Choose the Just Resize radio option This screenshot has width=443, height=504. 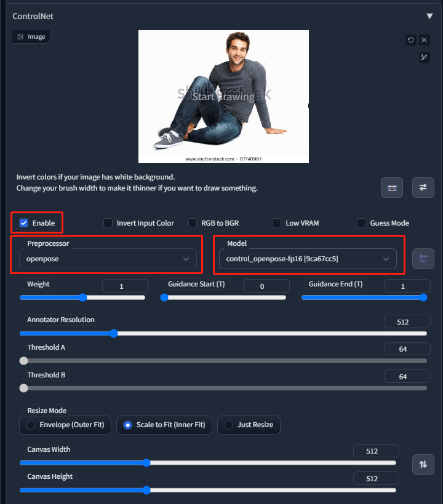pyautogui.click(x=249, y=425)
